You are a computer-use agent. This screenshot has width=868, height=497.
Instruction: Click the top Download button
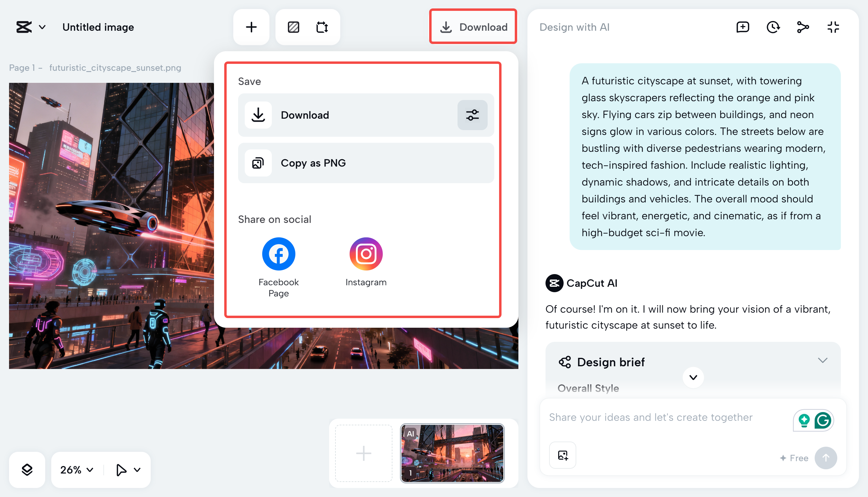[473, 27]
